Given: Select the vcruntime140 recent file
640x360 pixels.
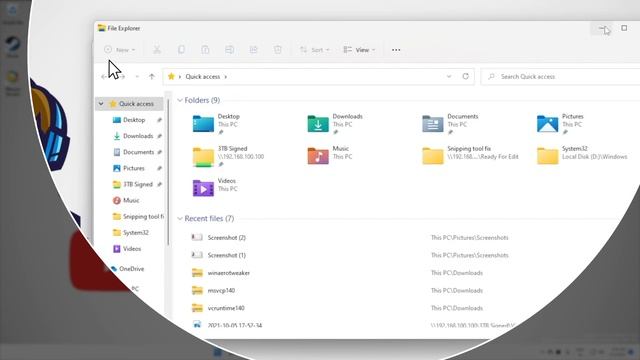Looking at the screenshot, I should (x=226, y=308).
